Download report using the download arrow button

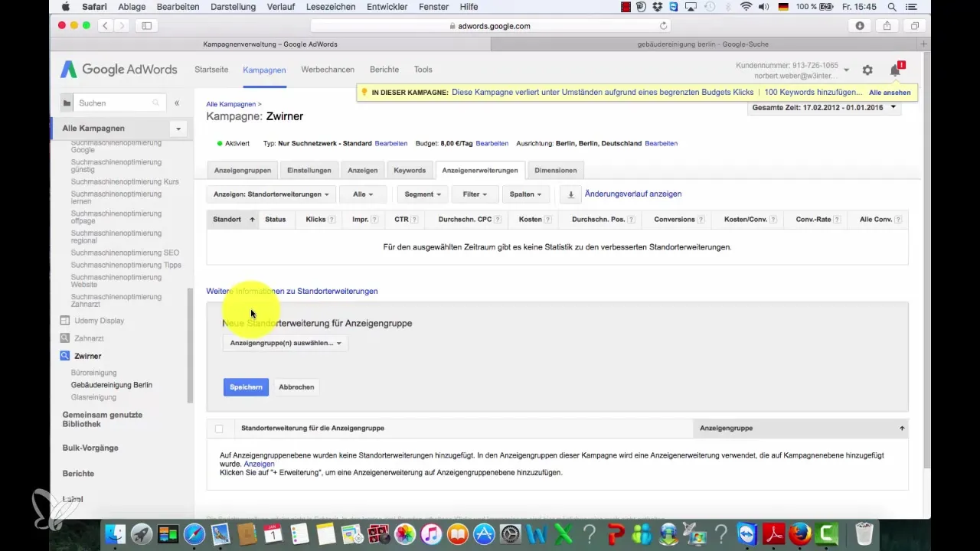(x=570, y=194)
